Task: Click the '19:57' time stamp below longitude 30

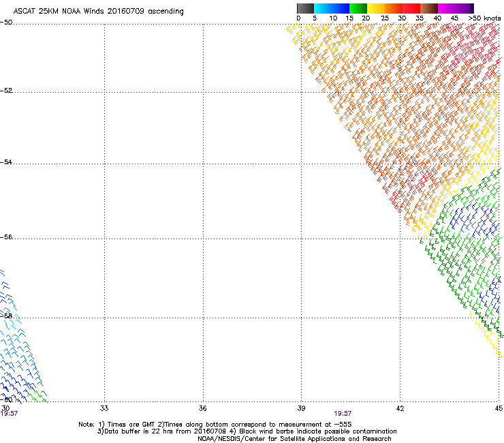Action: (x=9, y=414)
